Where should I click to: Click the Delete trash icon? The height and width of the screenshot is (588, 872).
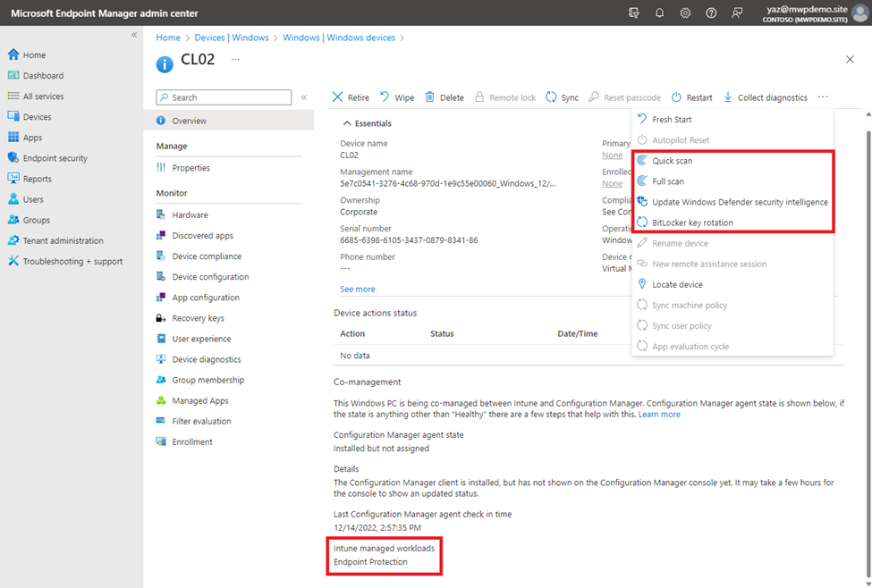coord(430,97)
